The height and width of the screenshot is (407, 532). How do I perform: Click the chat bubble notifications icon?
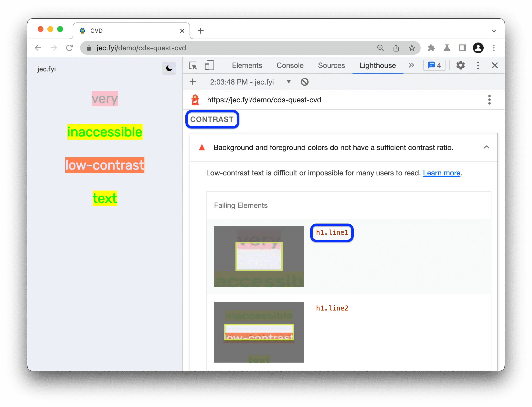[x=435, y=65]
